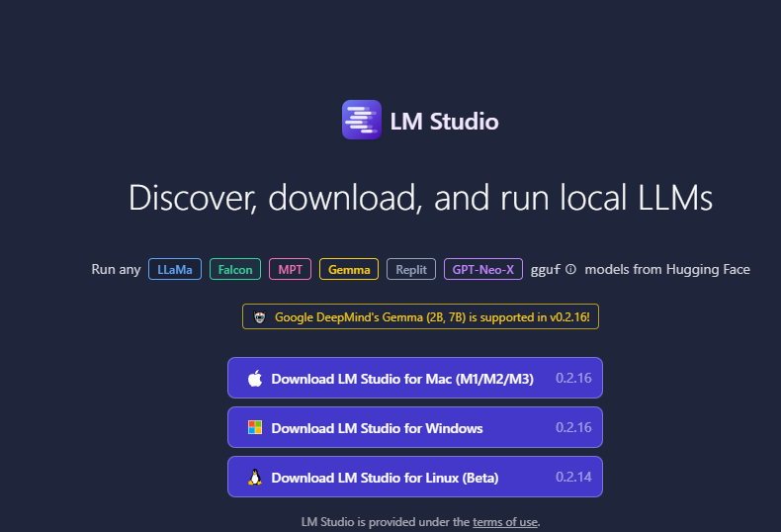781x532 pixels.
Task: Click the info icon next to gguf
Action: pyautogui.click(x=570, y=269)
